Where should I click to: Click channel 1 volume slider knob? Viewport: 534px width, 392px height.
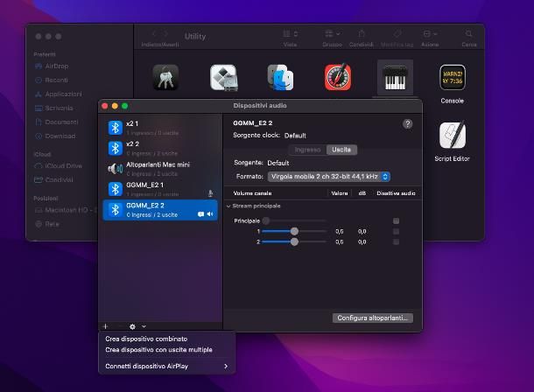(x=294, y=231)
